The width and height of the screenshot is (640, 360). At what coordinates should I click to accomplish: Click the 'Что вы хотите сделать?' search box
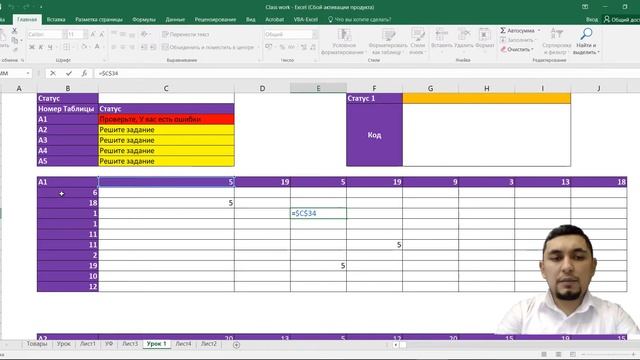pos(360,20)
